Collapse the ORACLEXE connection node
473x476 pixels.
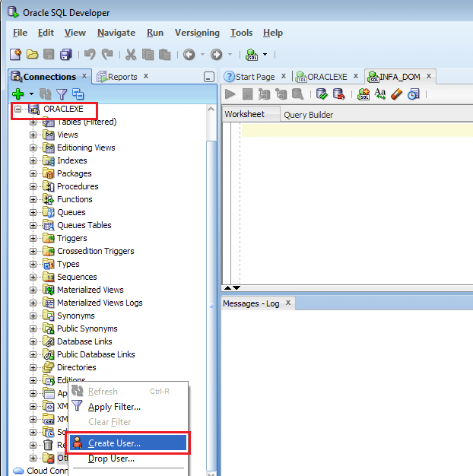click(18, 109)
